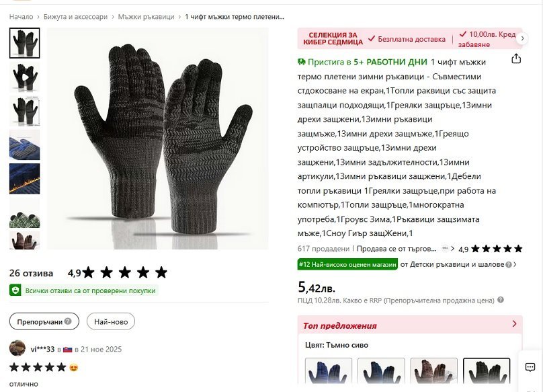The width and height of the screenshot is (543, 392).
Task: Click the delivery truck icon by Пристига
Action: coord(302,62)
